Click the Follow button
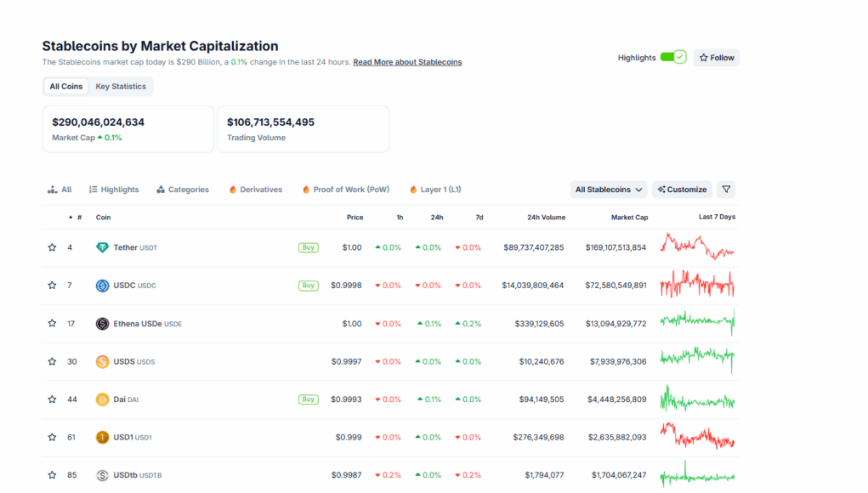868x493 pixels. 717,58
